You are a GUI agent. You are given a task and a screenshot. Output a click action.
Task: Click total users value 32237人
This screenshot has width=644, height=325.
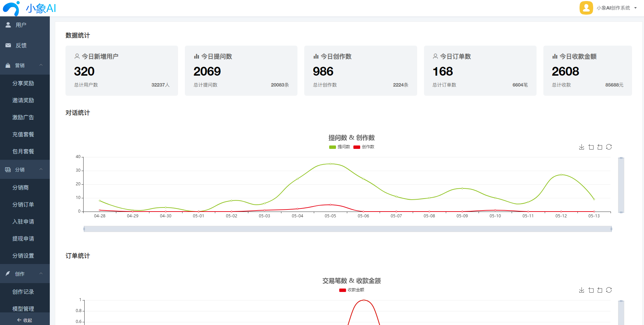(160, 85)
